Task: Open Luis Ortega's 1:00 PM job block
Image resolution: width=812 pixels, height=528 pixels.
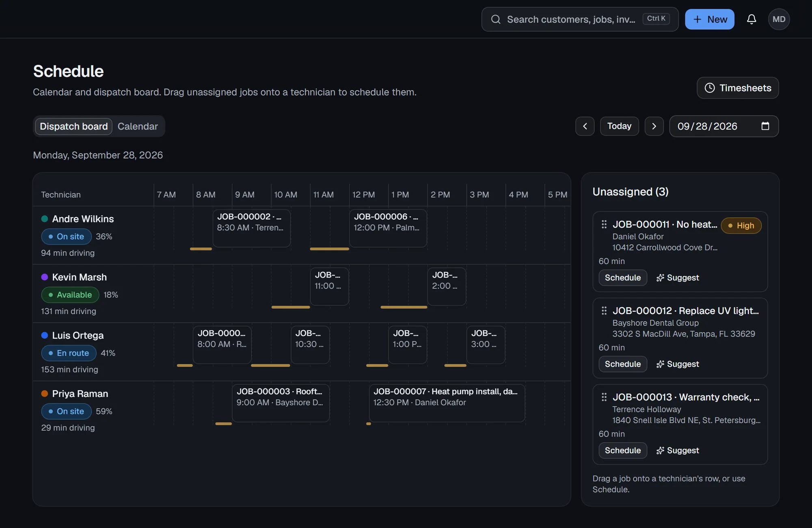Action: [x=408, y=345]
